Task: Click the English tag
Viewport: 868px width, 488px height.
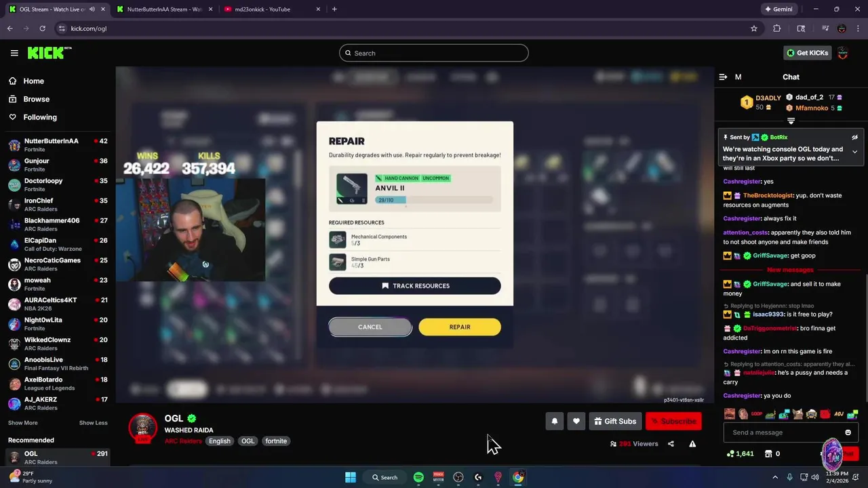Action: tap(220, 441)
